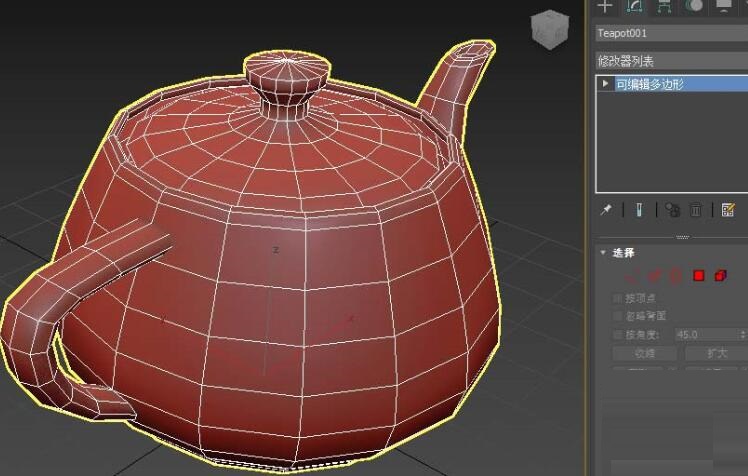
Task: Open the Create panel plus tab
Action: click(605, 6)
